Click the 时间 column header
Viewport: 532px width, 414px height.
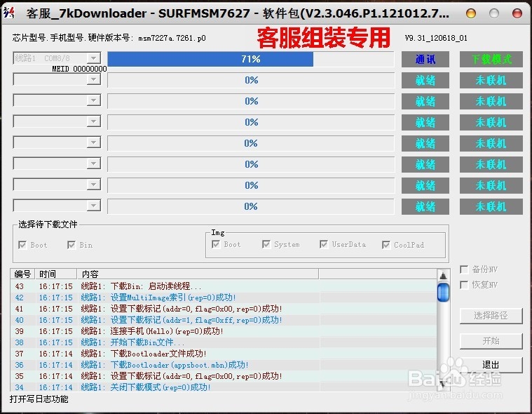coord(56,274)
